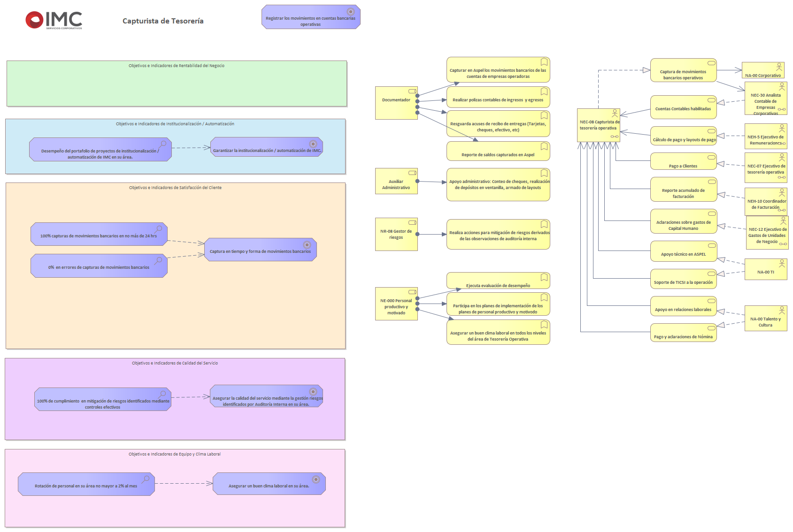
Task: Click role icon on NR-08 Gestor de riesgos
Action: 412,222
